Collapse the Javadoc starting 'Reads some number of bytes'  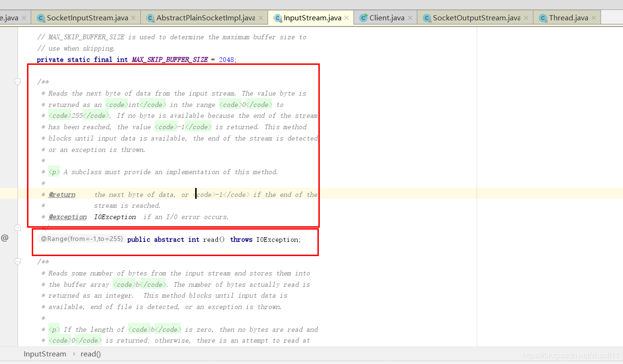point(18,262)
